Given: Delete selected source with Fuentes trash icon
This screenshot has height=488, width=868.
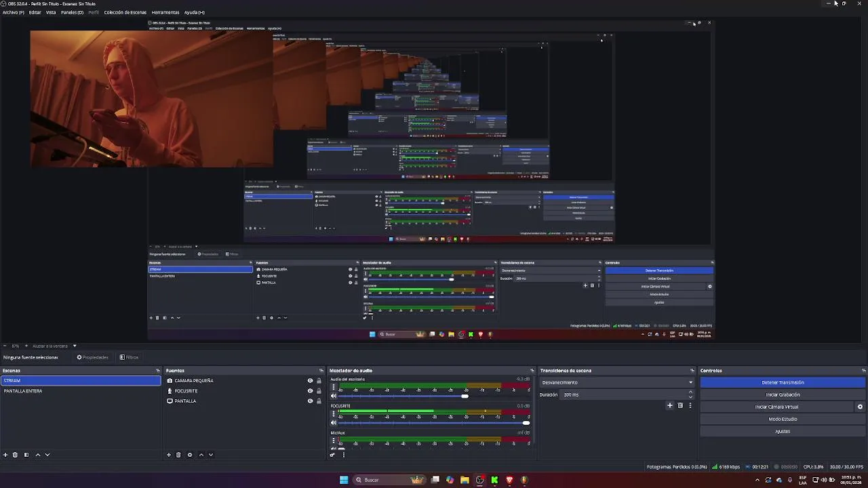Looking at the screenshot, I should click(178, 455).
